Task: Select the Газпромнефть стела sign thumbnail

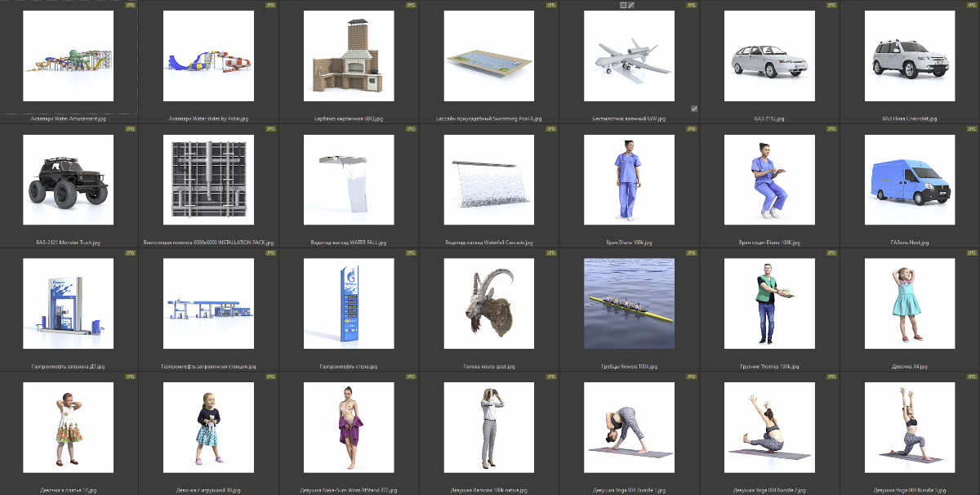Action: (349, 304)
